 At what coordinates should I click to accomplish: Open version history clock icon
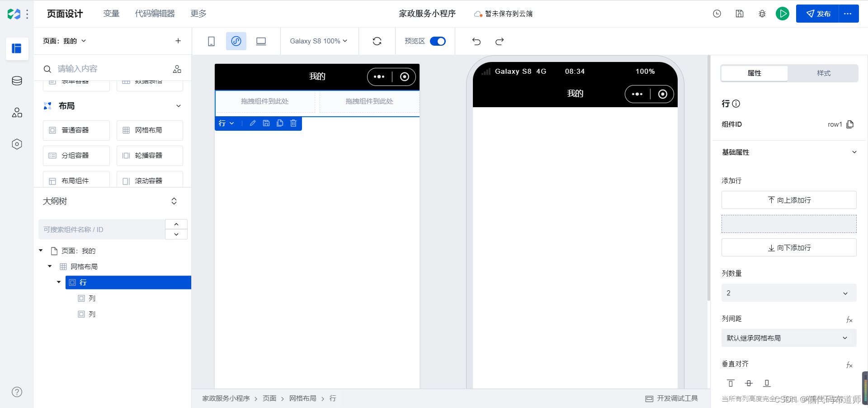[x=717, y=14]
